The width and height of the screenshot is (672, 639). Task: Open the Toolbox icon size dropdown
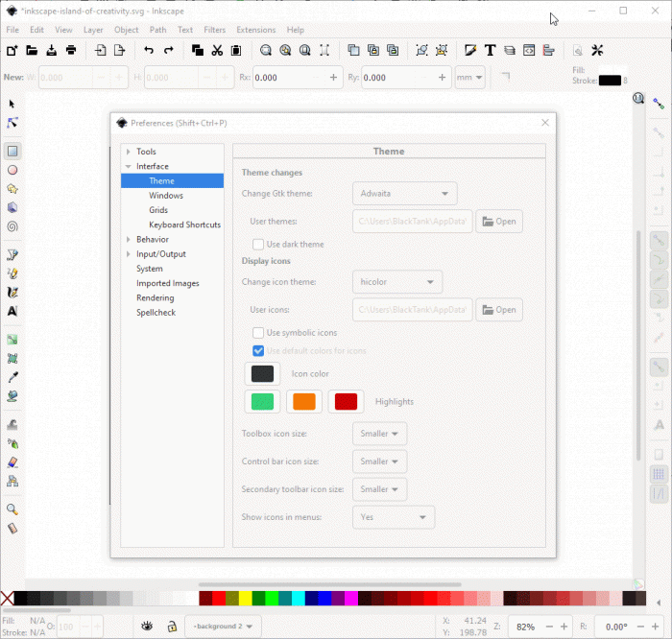pos(379,434)
